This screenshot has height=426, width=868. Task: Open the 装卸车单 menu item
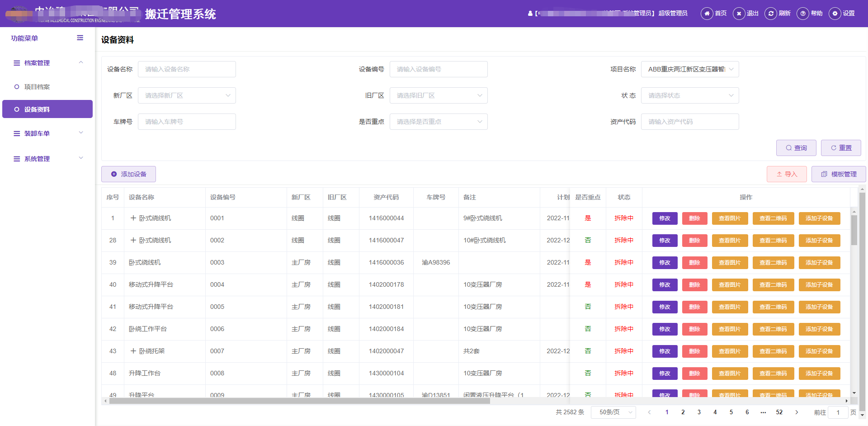click(47, 133)
